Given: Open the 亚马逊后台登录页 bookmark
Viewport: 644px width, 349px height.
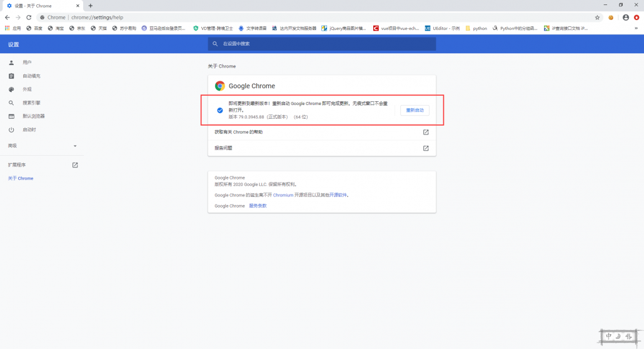Looking at the screenshot, I should click(163, 28).
